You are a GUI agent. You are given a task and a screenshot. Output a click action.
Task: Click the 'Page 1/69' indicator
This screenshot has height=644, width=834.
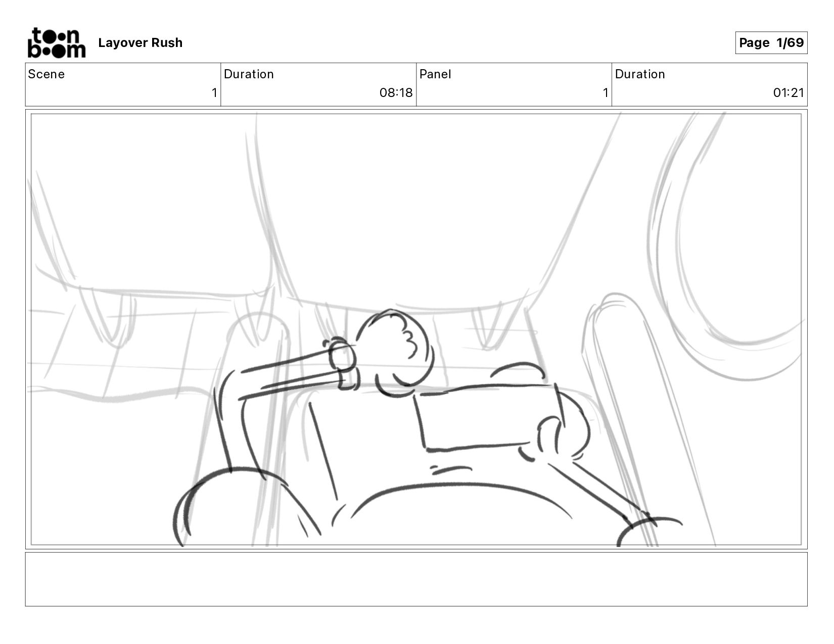[771, 42]
